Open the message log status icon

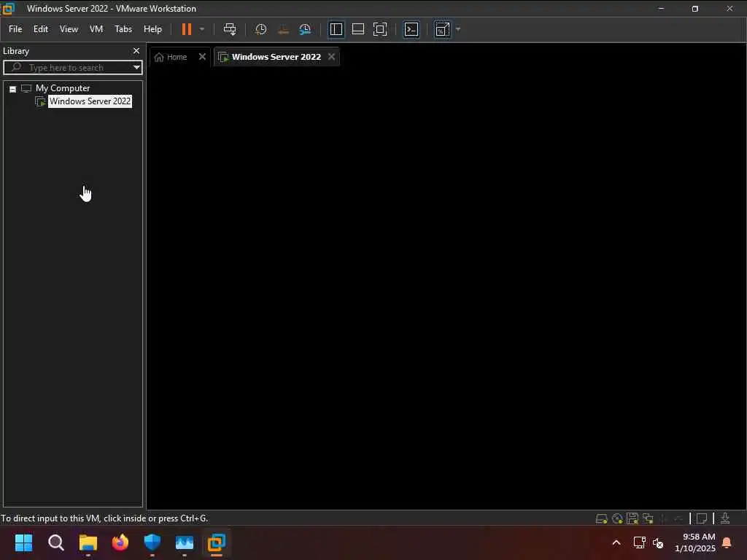tap(701, 518)
